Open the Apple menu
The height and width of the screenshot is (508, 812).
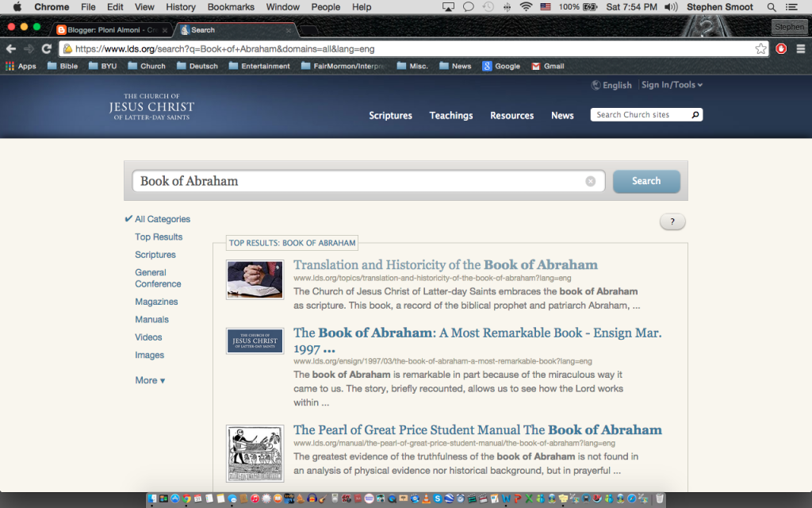click(x=17, y=6)
